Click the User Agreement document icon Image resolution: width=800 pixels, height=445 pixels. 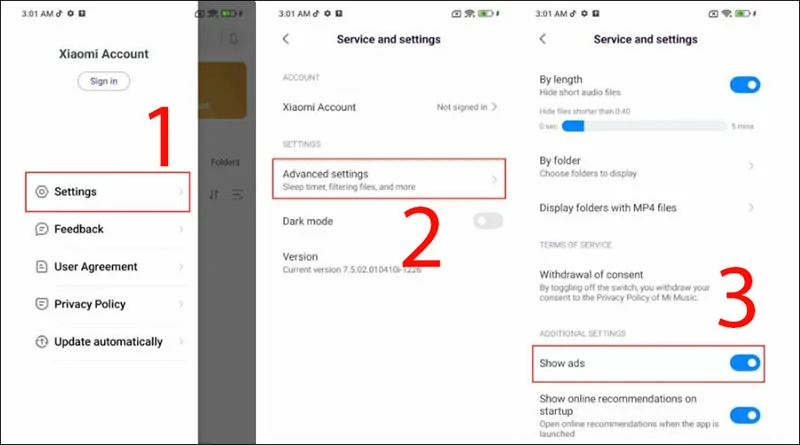click(42, 266)
